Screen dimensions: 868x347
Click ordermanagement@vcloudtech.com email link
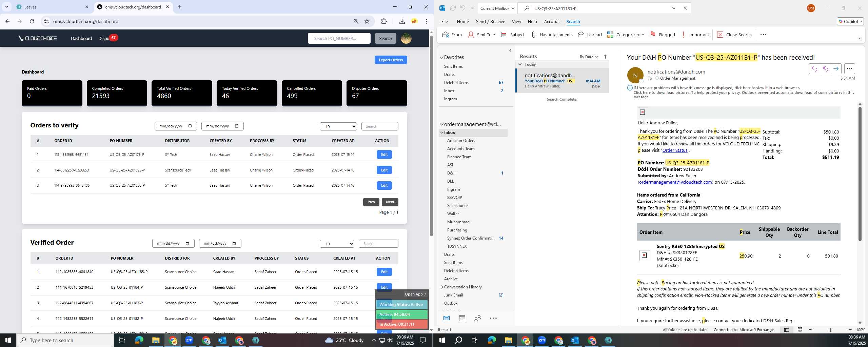[x=675, y=182]
